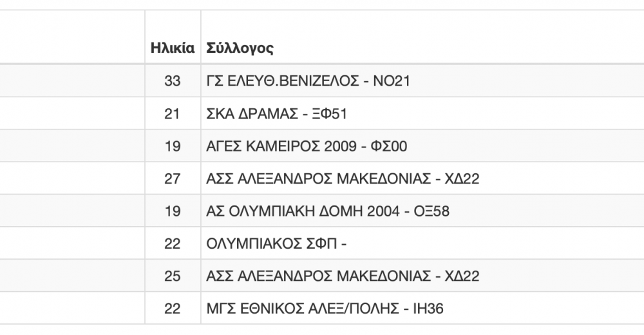
Task: Click ΑΣΣ ΑΛΕΞΑΝΔΡΟΣ ΜΑΚΕΔΟΝΙΑΣ row with age 25
Action: [322, 276]
